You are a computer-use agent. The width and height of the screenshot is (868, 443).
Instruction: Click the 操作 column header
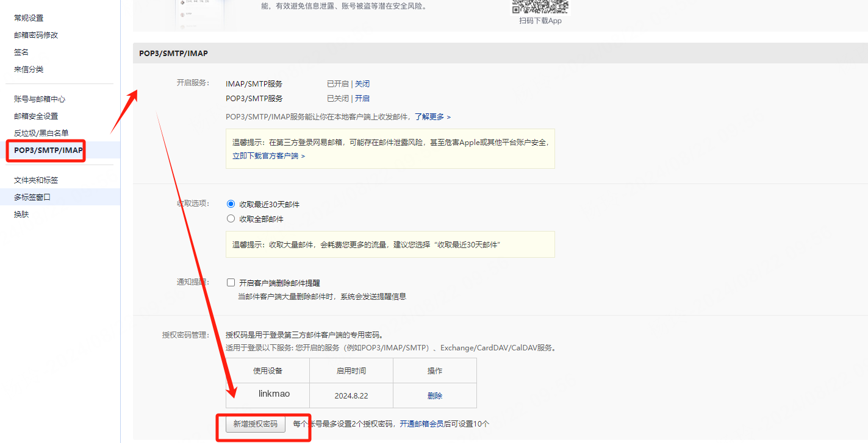pos(435,370)
